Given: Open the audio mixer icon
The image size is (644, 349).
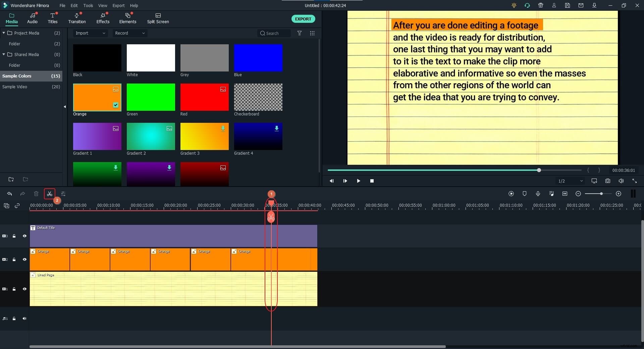Looking at the screenshot, I should [x=551, y=194].
